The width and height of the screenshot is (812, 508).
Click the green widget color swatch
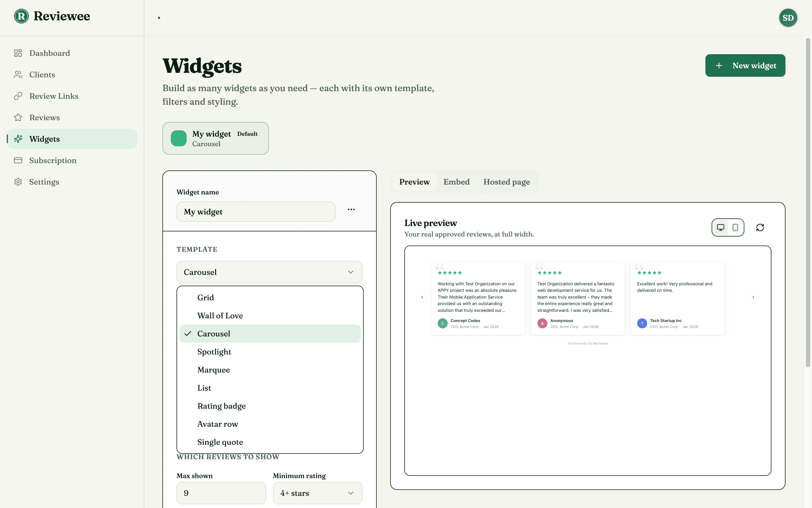click(x=178, y=138)
